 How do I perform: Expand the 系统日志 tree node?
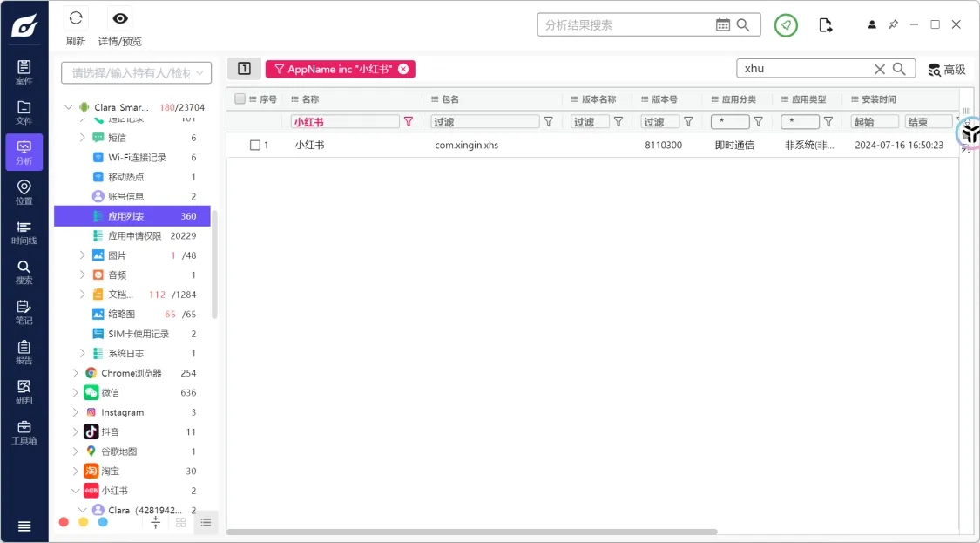pyautogui.click(x=83, y=354)
